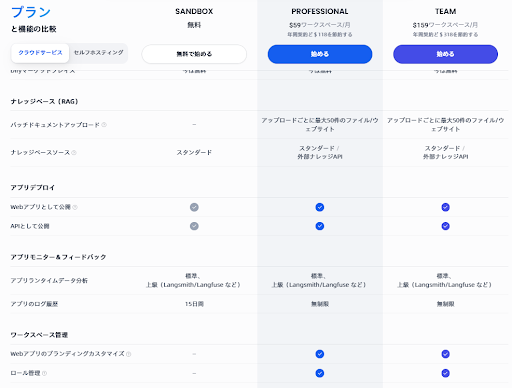Click Professional plan 始める button
Image resolution: width=512 pixels, height=388 pixels.
(320, 54)
